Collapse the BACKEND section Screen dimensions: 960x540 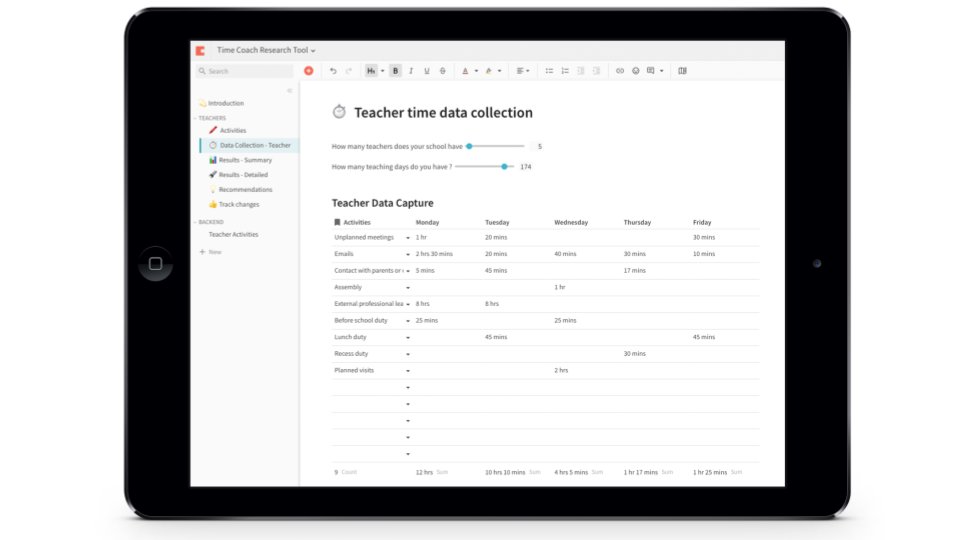click(x=195, y=222)
